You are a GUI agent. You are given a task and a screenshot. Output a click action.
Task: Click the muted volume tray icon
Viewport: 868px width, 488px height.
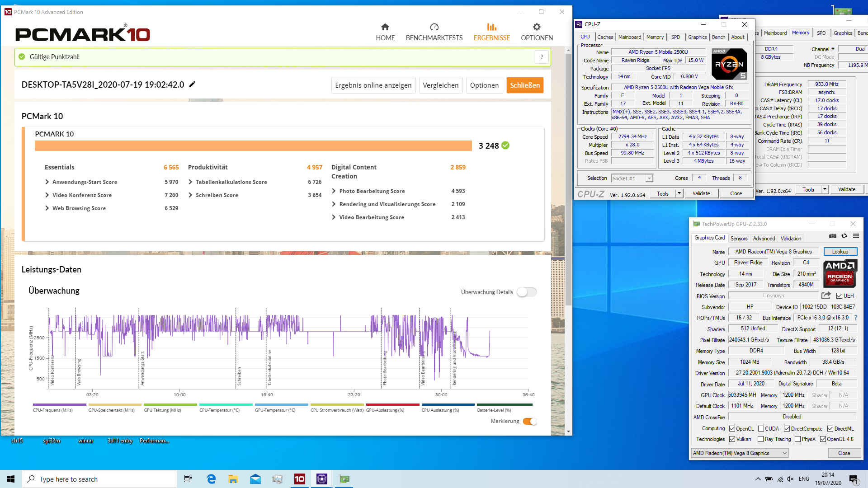coord(790,479)
